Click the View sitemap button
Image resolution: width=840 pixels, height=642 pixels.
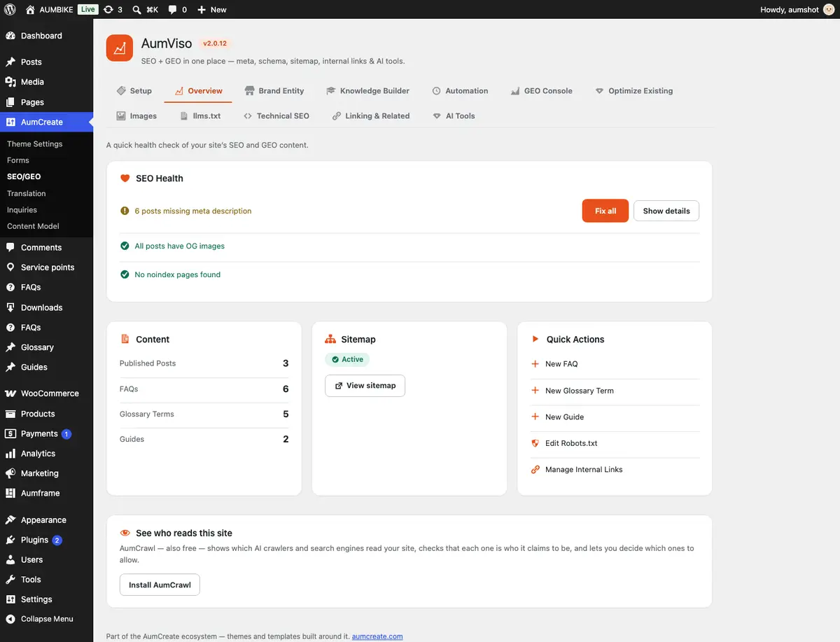coord(365,386)
